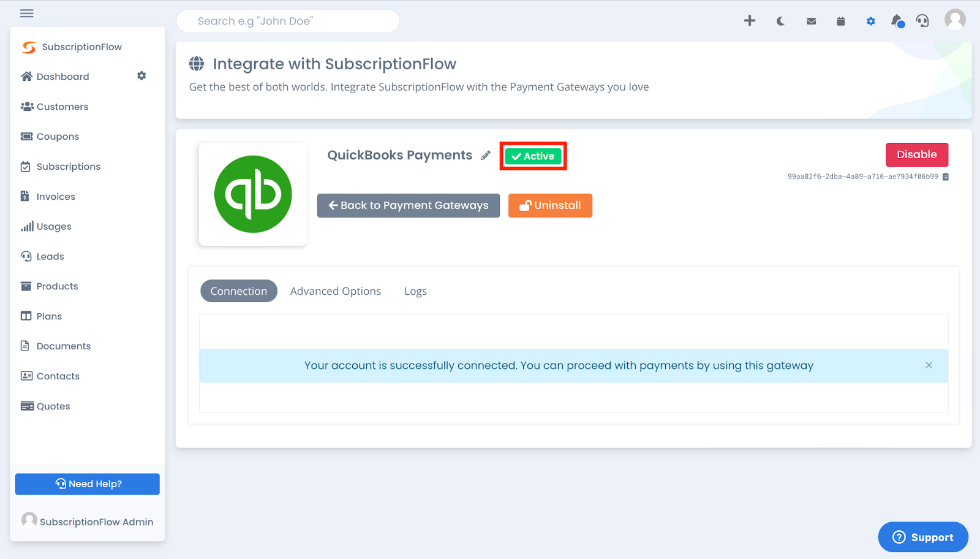
Task: Open the Logs tab
Action: 415,291
